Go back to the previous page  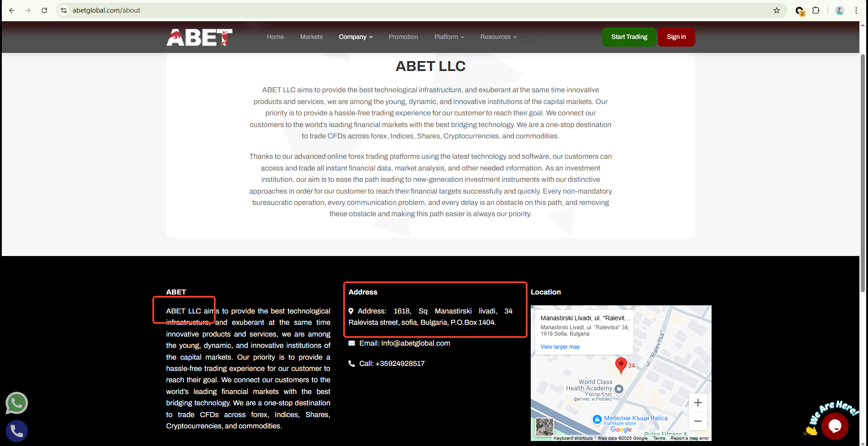[12, 10]
